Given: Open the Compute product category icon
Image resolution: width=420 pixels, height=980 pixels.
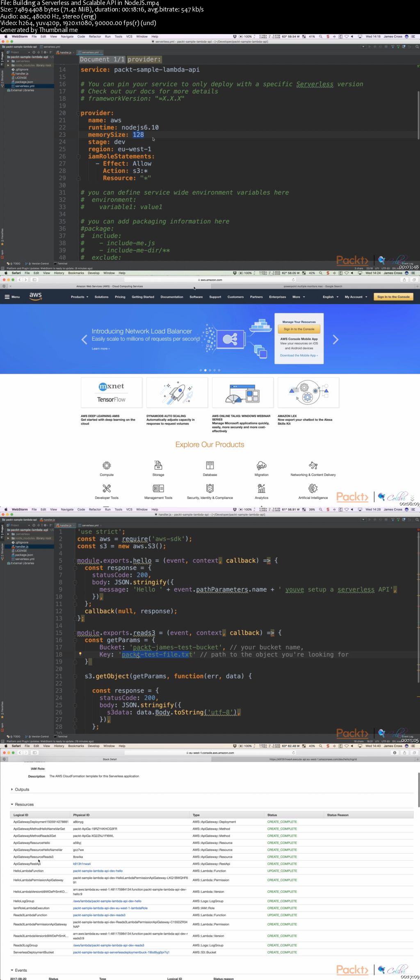Looking at the screenshot, I should (x=107, y=465).
